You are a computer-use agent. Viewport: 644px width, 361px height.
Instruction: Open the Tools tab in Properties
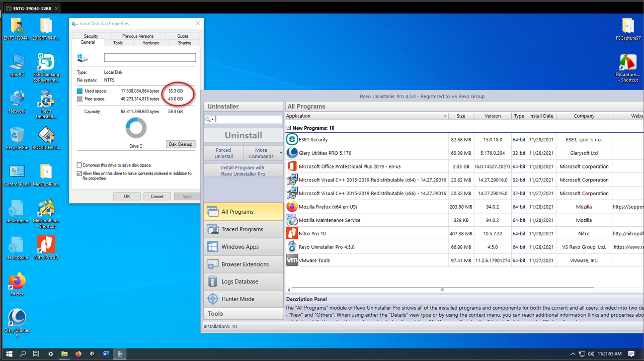pyautogui.click(x=118, y=43)
